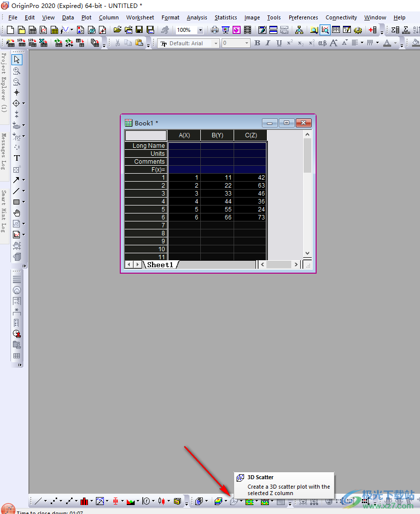Apply underline text formatting
This screenshot has height=514, width=420.
coord(279,43)
